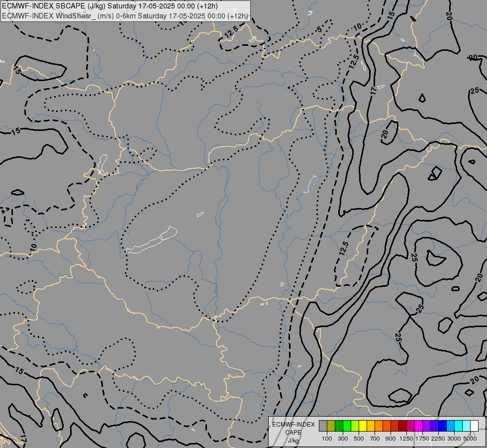Click the bright green legend swatch
487x448 pixels.
point(347,426)
